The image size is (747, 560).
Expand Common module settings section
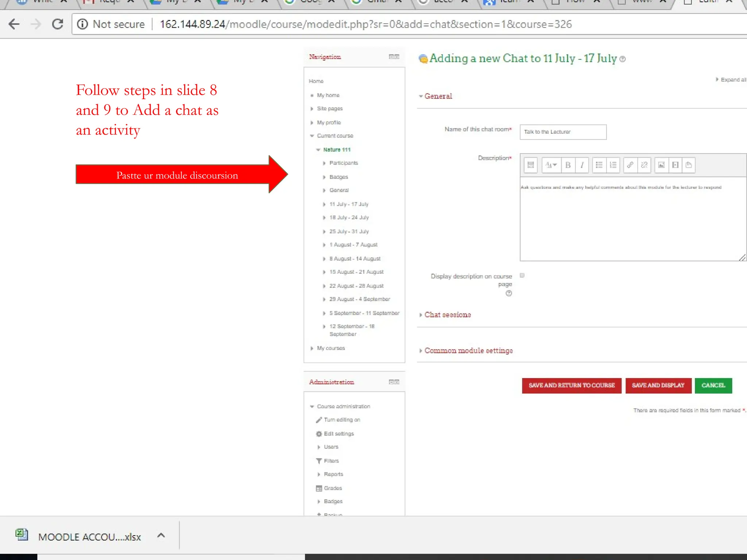[466, 351]
